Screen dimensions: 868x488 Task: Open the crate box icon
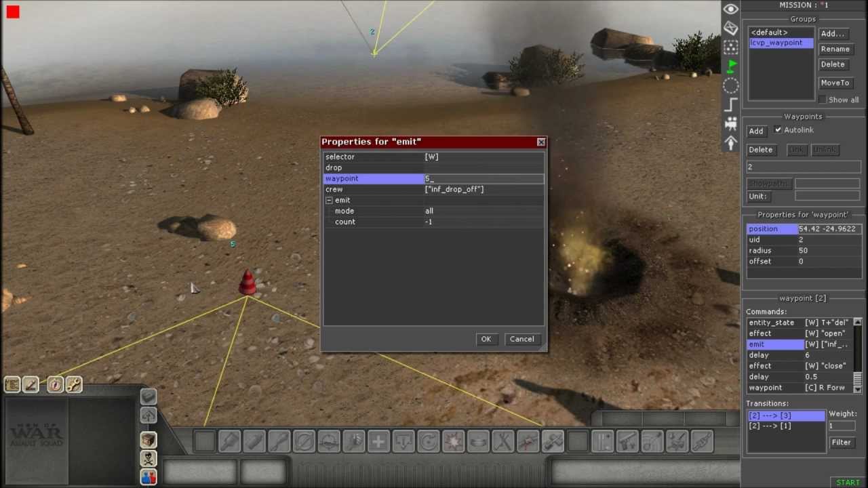click(149, 440)
